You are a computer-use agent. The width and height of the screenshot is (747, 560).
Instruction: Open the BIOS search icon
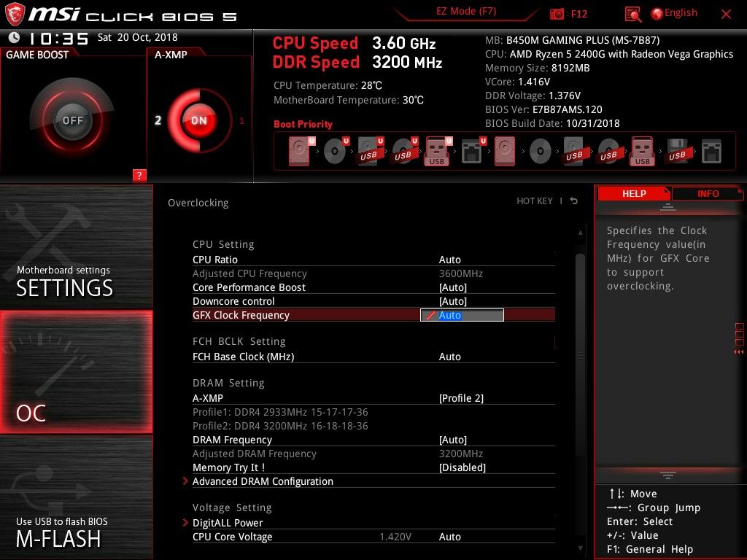pos(632,15)
